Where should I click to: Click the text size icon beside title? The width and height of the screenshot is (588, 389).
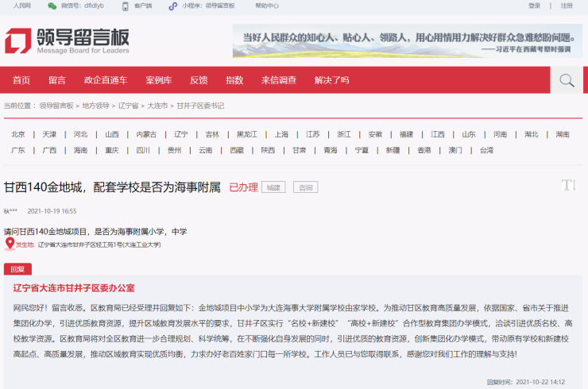[x=568, y=185]
